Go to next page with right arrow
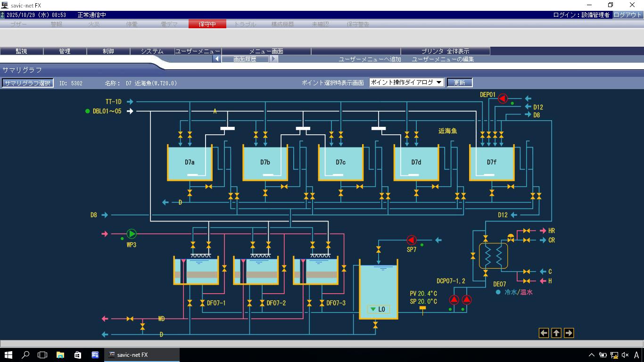644x362 pixels. tap(569, 333)
